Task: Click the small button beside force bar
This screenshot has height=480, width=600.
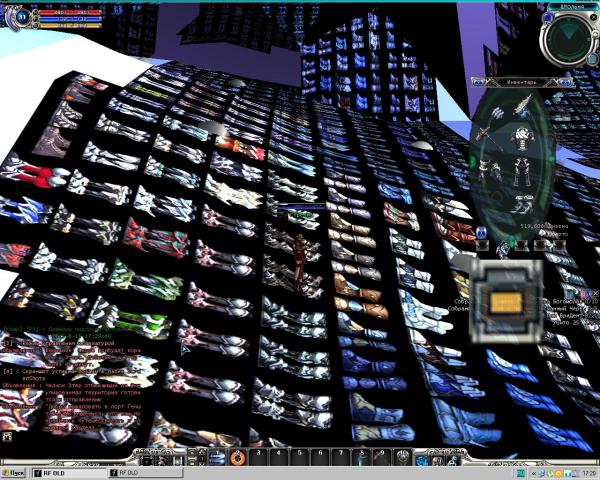Action: [35, 19]
